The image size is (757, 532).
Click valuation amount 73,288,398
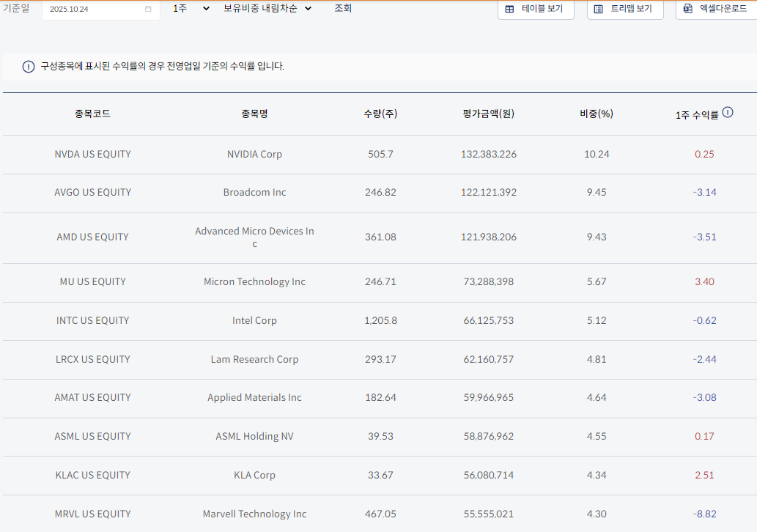tap(489, 282)
